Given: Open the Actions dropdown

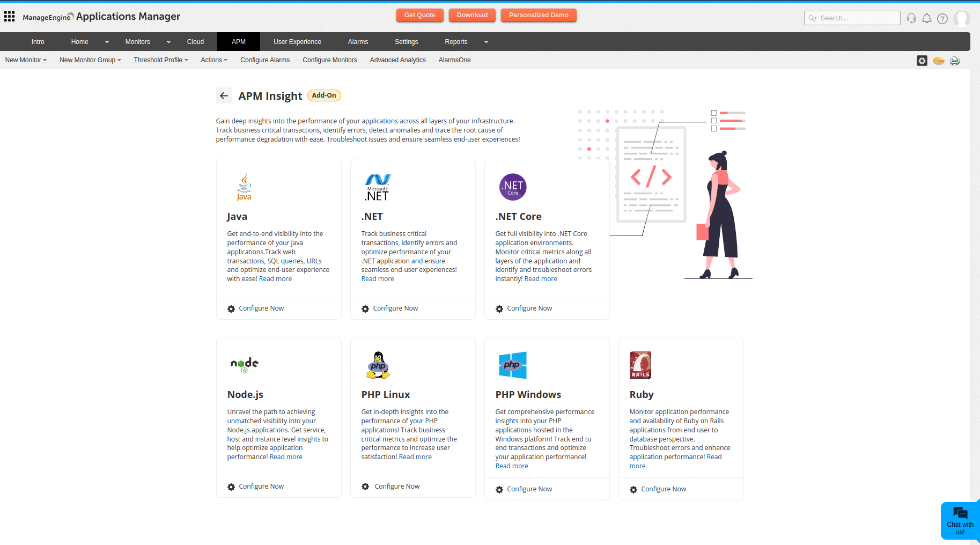Looking at the screenshot, I should point(214,60).
